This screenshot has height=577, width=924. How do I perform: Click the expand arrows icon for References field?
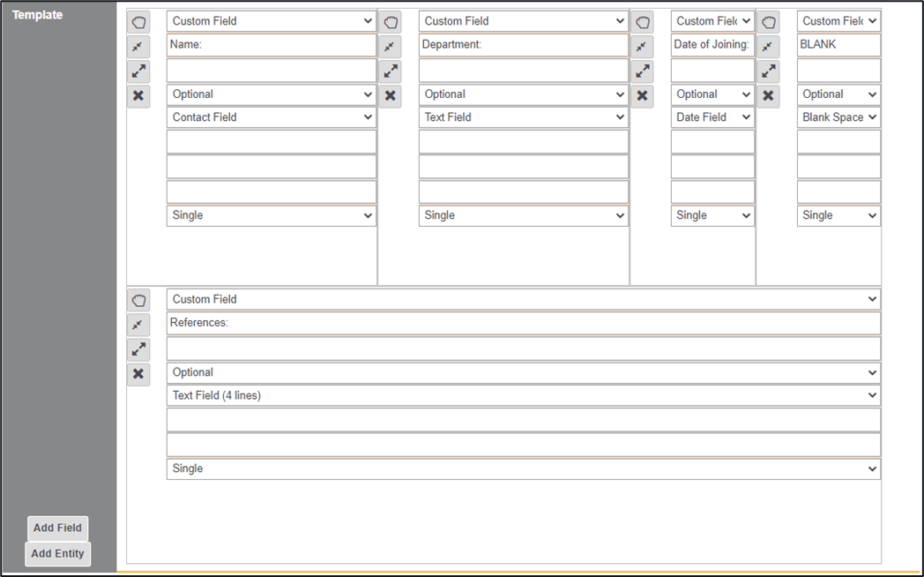138,349
